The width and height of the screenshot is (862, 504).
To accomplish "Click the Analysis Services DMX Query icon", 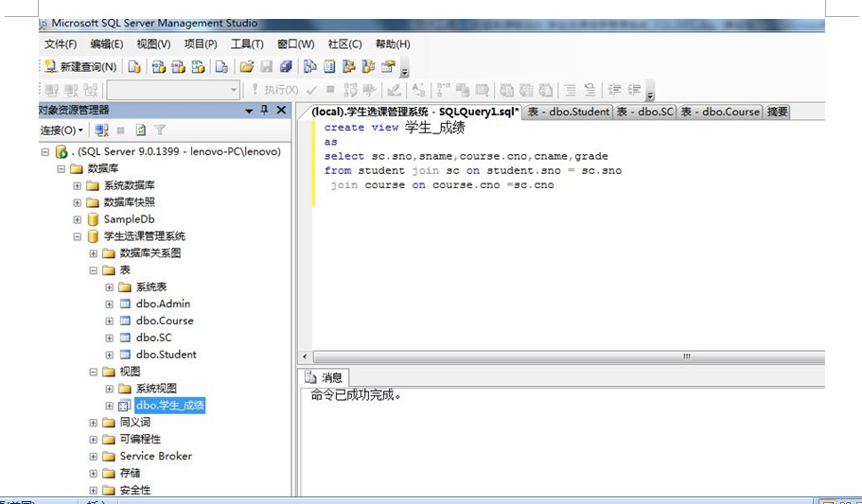I will 178,67.
